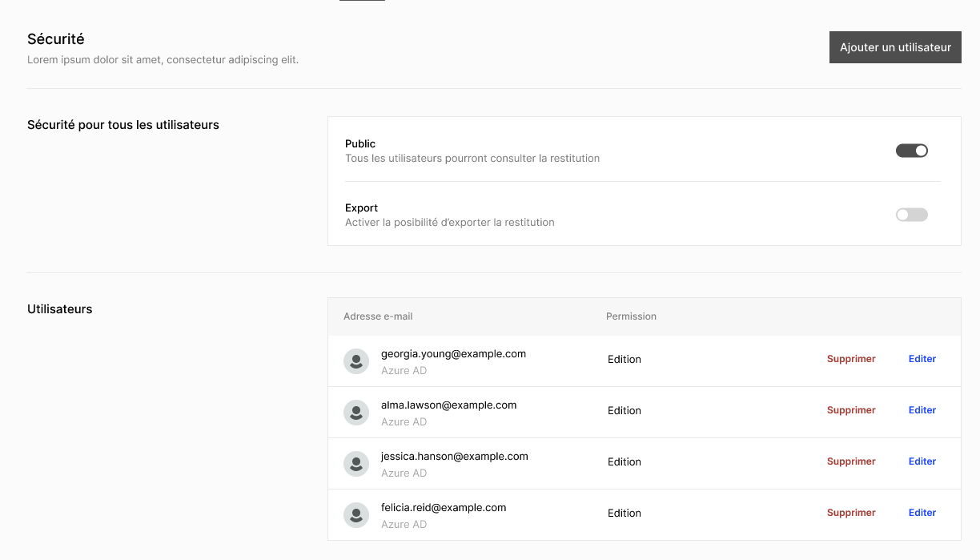Click Edition permission in jessica.hanson row
The image size is (980, 560).
click(x=625, y=462)
